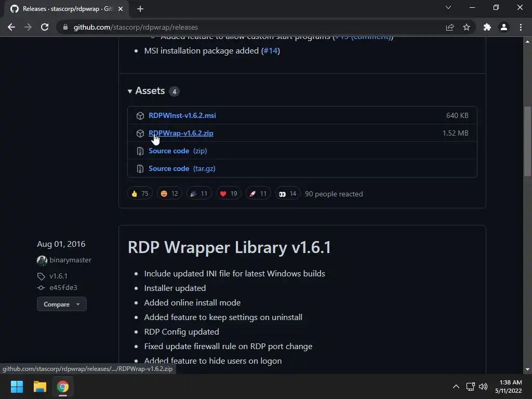Viewport: 532px width, 399px height.
Task: Open the volume tray icon
Action: [x=483, y=387]
